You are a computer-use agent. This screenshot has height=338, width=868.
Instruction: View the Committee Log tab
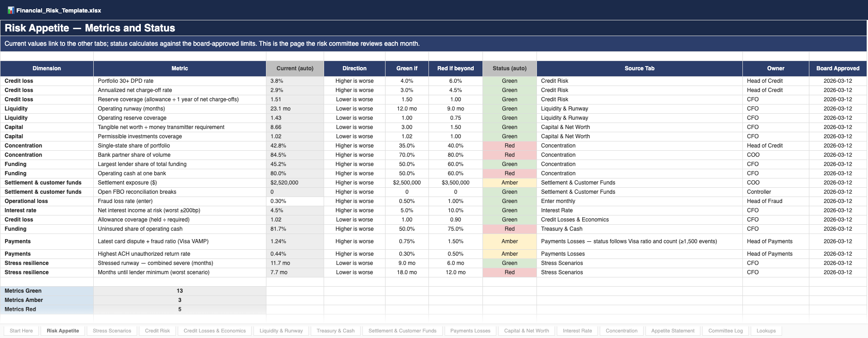pos(726,331)
